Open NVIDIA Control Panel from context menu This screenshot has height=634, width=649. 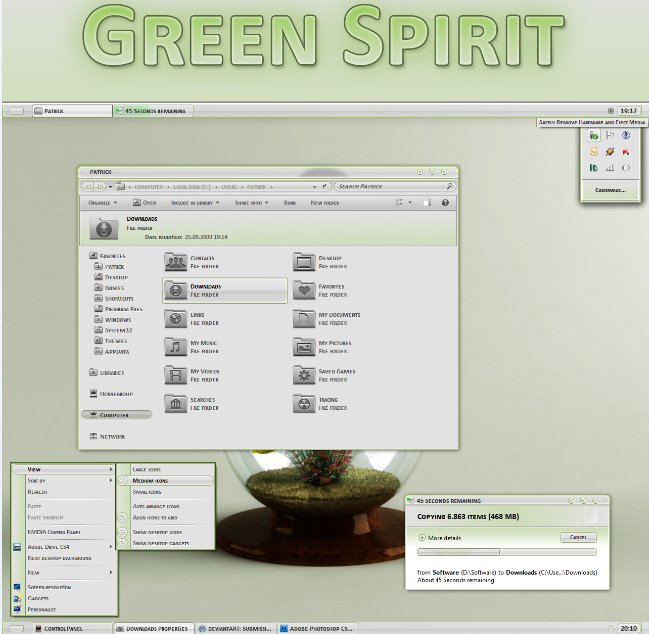click(x=64, y=532)
